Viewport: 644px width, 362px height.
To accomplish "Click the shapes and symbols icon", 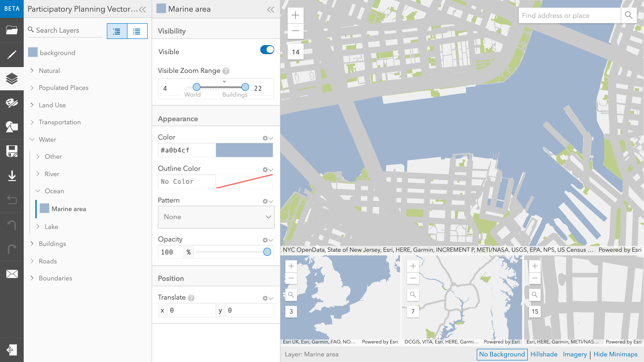I will [x=12, y=127].
